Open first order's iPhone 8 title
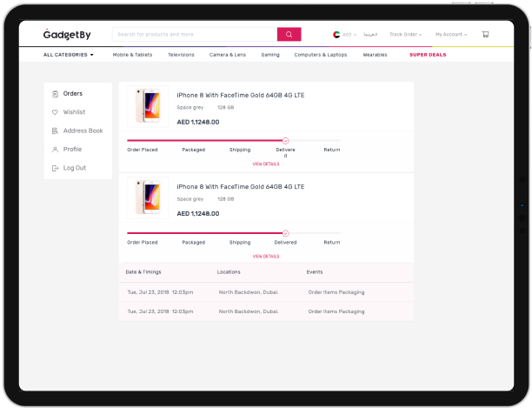The image size is (532, 408). (x=241, y=96)
